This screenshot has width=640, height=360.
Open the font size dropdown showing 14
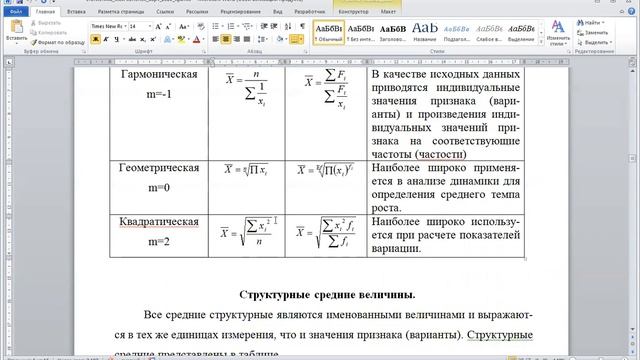pyautogui.click(x=149, y=27)
